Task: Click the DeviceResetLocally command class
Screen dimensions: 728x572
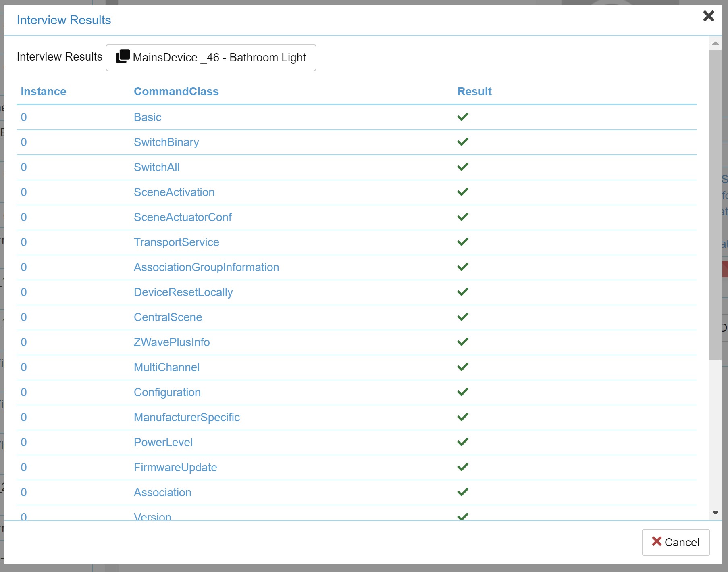Action: point(183,292)
